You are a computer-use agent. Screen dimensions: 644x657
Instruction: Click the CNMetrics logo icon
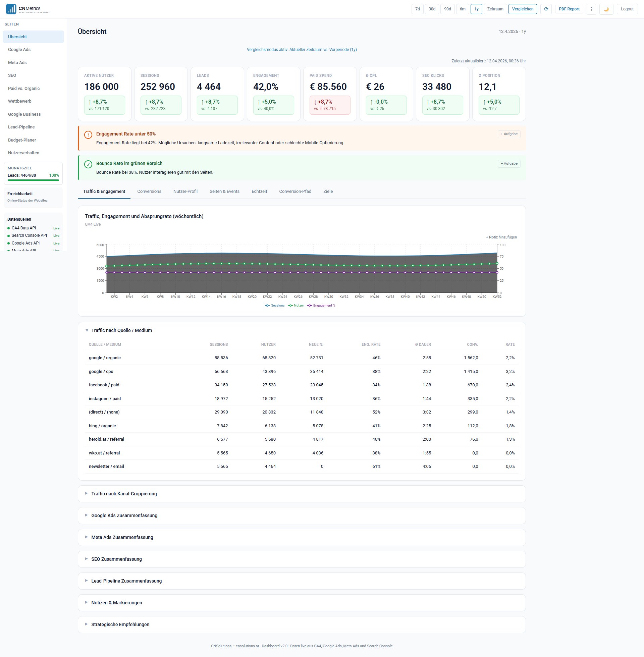tap(11, 9)
